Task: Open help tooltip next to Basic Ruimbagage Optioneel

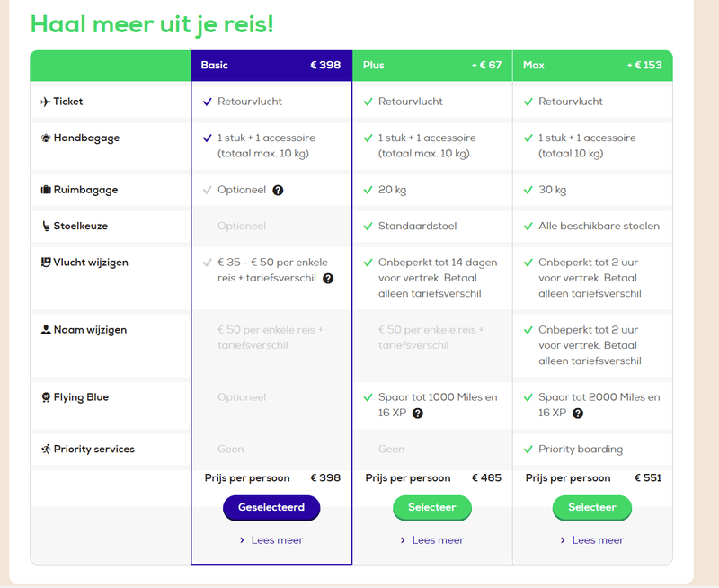Action: pyautogui.click(x=279, y=191)
